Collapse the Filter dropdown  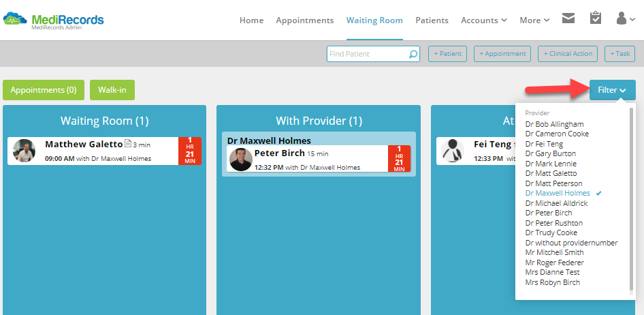coord(613,90)
